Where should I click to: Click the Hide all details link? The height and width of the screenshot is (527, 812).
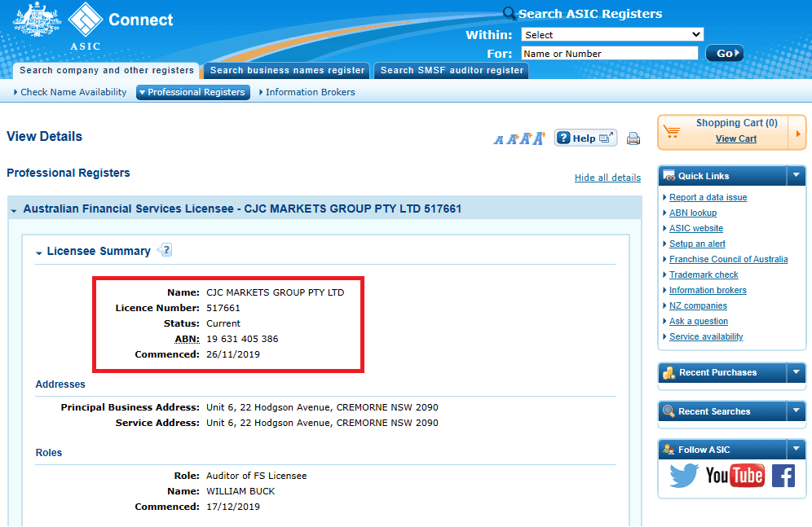607,178
